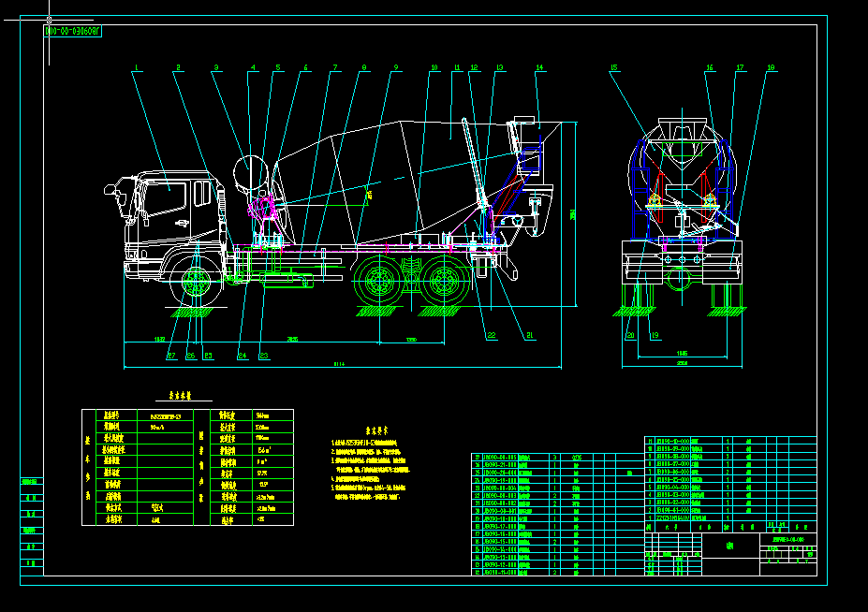This screenshot has height=612, width=868.
Task: Select callout number 15 on the rear view
Action: point(613,67)
